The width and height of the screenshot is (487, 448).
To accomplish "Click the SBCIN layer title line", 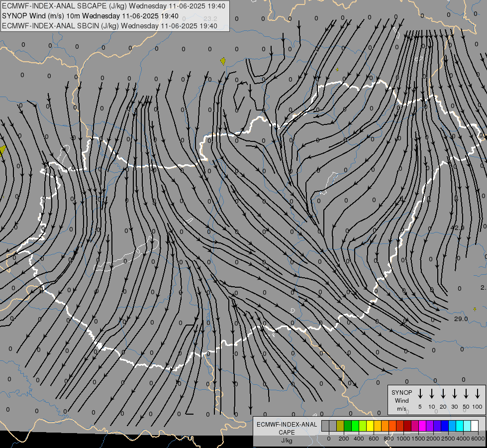I will [x=109, y=26].
